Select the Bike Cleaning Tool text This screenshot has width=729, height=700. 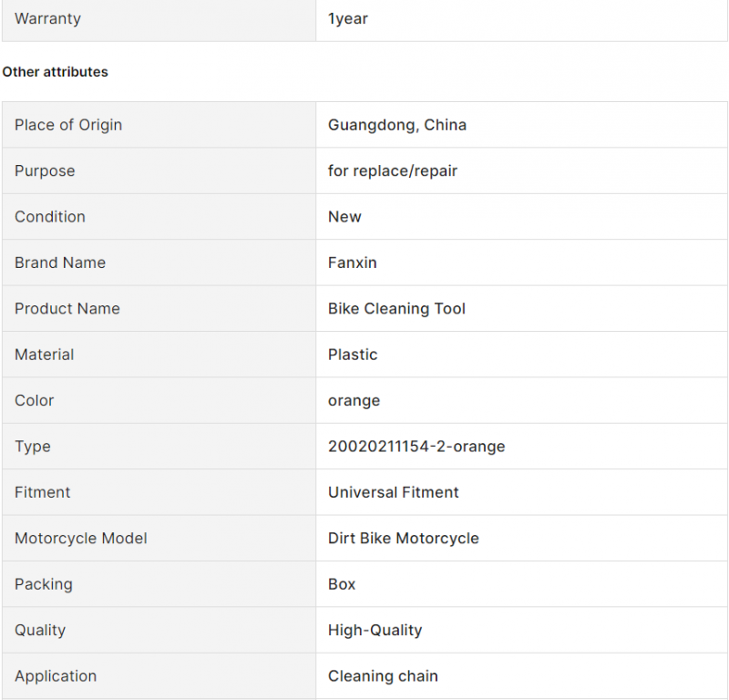pos(396,309)
